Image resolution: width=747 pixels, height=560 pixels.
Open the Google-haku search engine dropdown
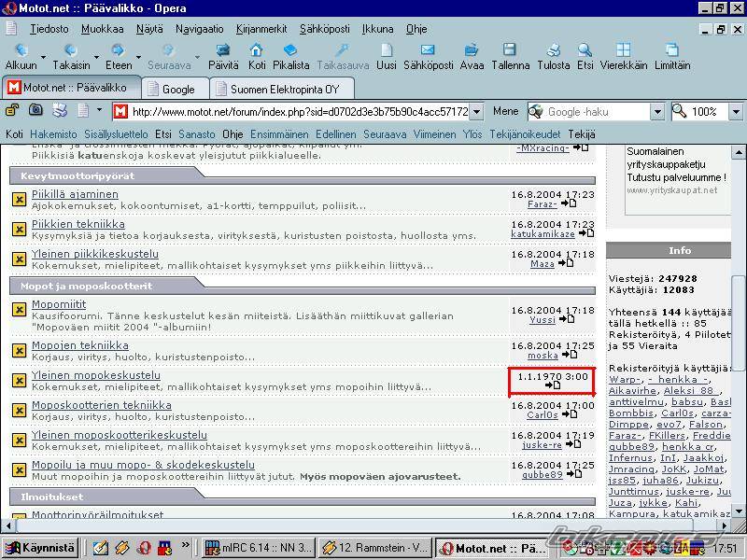pyautogui.click(x=657, y=112)
